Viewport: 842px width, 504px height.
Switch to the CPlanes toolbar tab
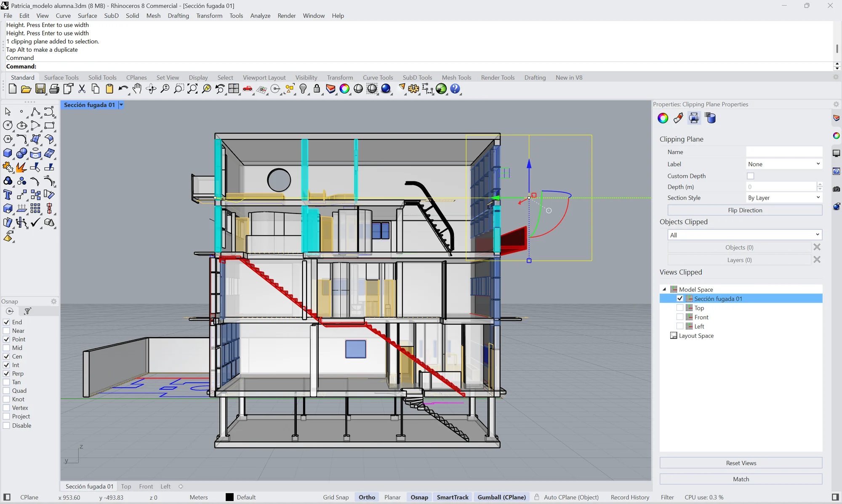pos(136,77)
